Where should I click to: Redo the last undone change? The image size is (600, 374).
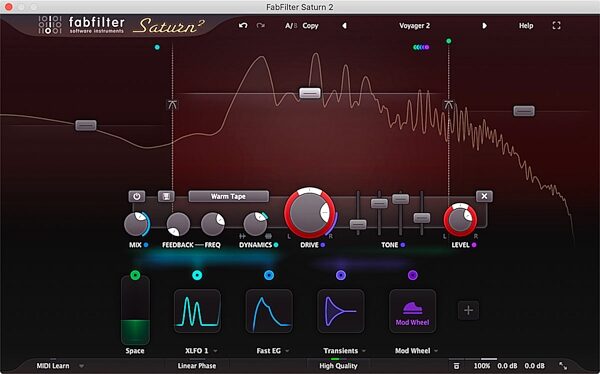(x=261, y=26)
